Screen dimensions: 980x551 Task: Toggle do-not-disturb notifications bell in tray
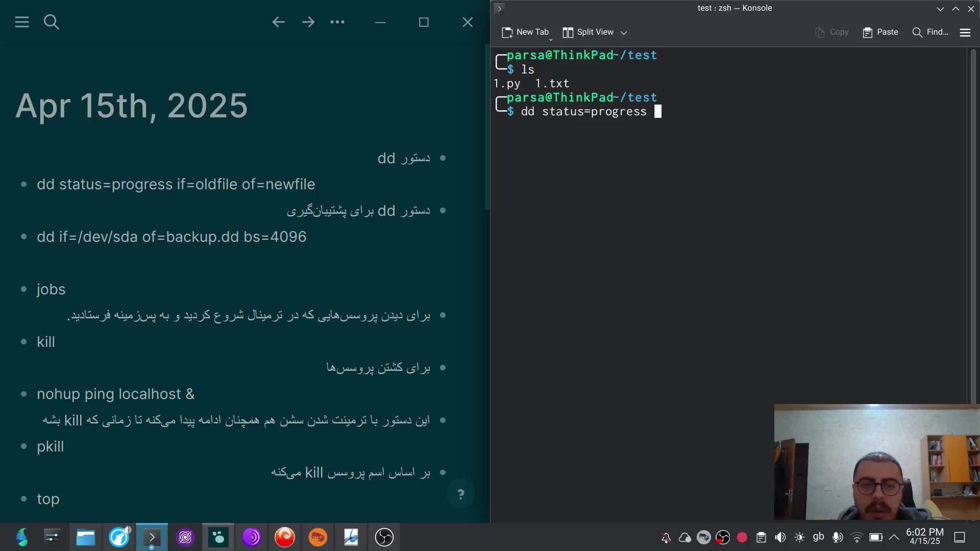666,537
